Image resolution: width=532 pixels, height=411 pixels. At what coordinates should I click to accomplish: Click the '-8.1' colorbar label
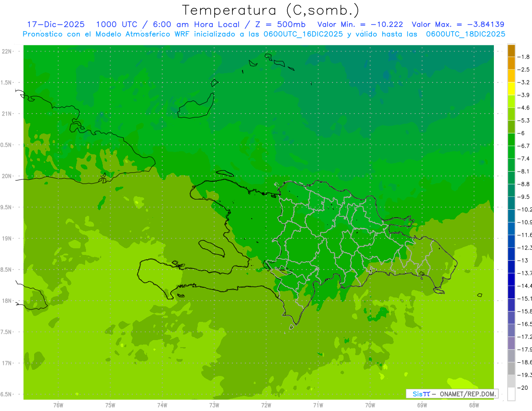(x=524, y=171)
